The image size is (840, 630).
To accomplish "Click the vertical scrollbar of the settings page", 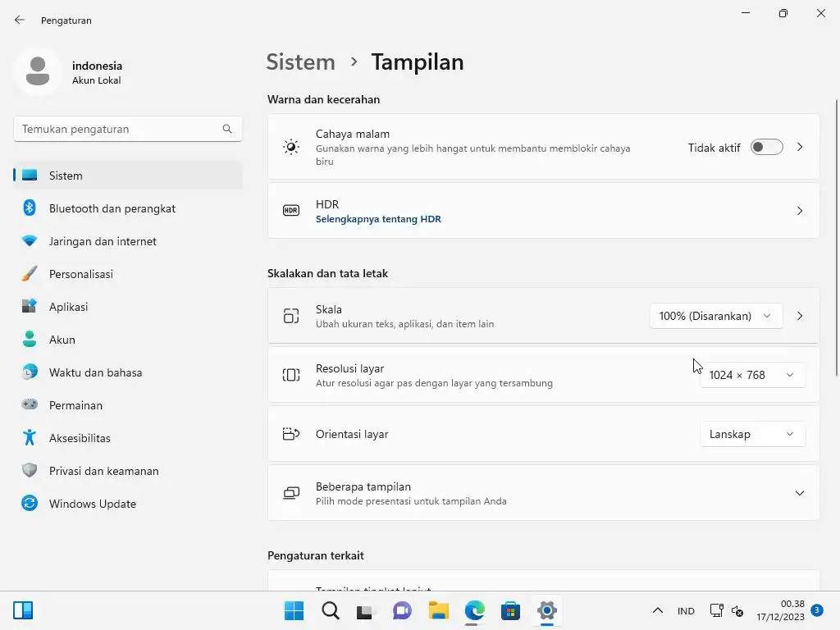I will tap(837, 239).
